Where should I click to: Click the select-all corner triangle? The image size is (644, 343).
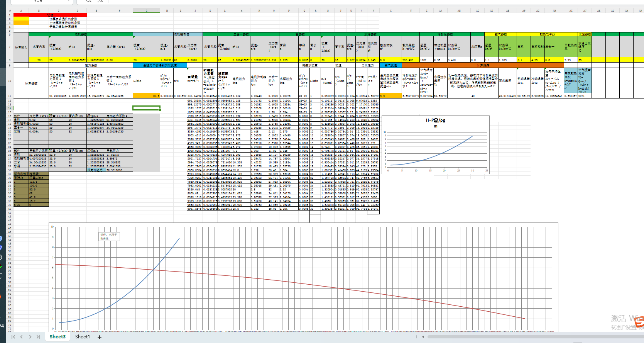click(10, 10)
